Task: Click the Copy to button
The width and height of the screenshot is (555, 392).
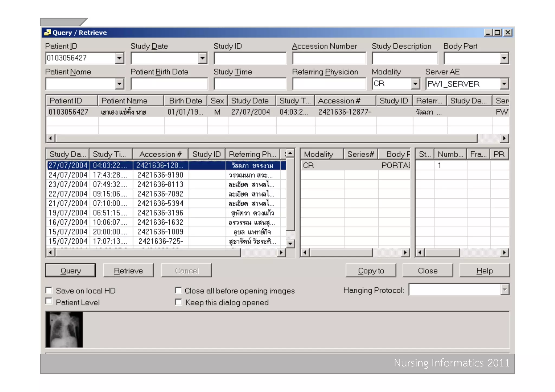Action: [x=370, y=271]
